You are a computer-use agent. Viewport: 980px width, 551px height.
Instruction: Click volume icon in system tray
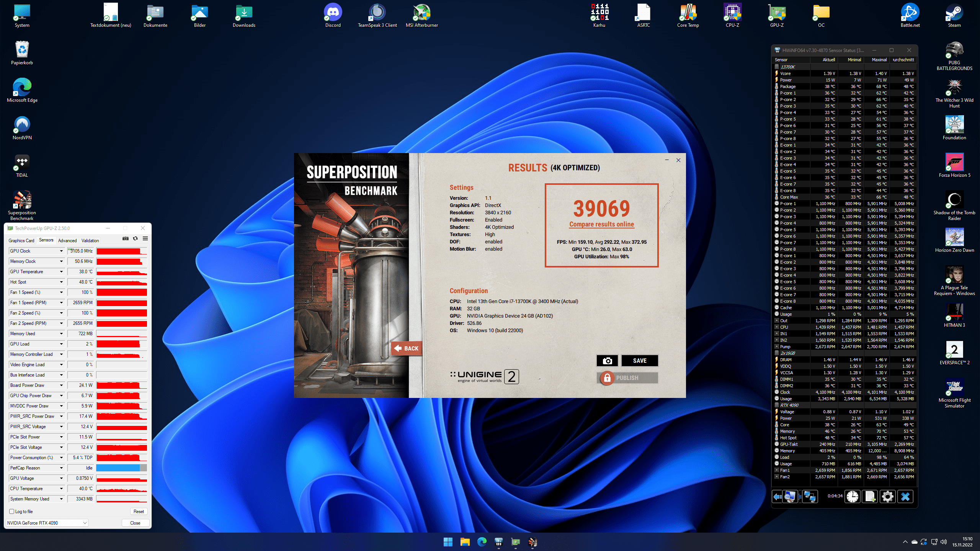[944, 542]
